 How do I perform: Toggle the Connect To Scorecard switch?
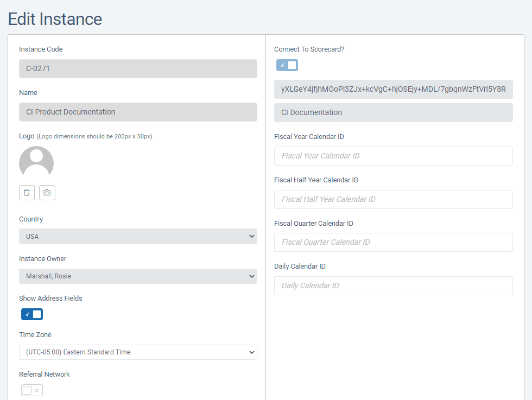[287, 65]
